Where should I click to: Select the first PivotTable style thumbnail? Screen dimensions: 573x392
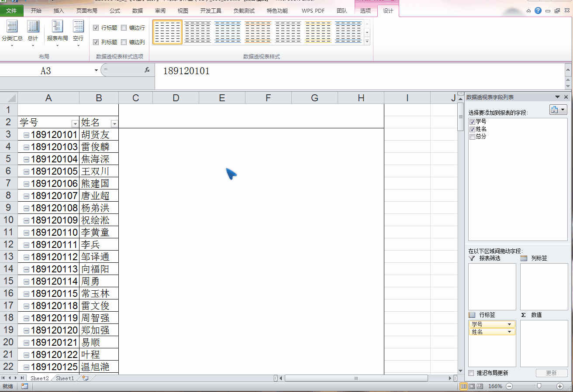(167, 32)
